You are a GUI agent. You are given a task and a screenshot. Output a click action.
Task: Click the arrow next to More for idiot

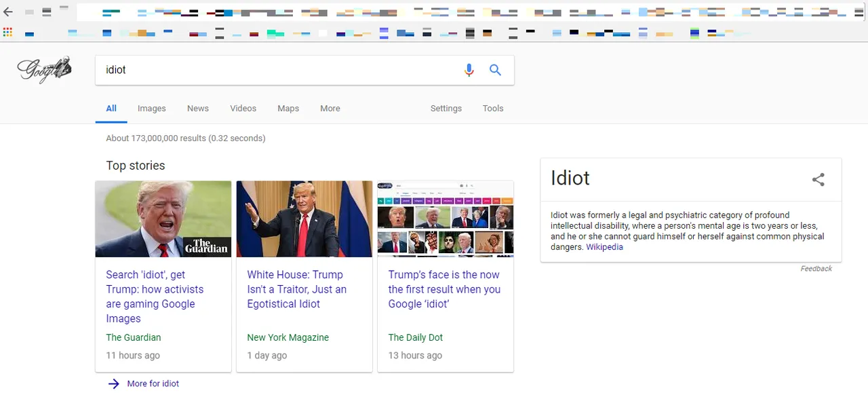tap(114, 383)
